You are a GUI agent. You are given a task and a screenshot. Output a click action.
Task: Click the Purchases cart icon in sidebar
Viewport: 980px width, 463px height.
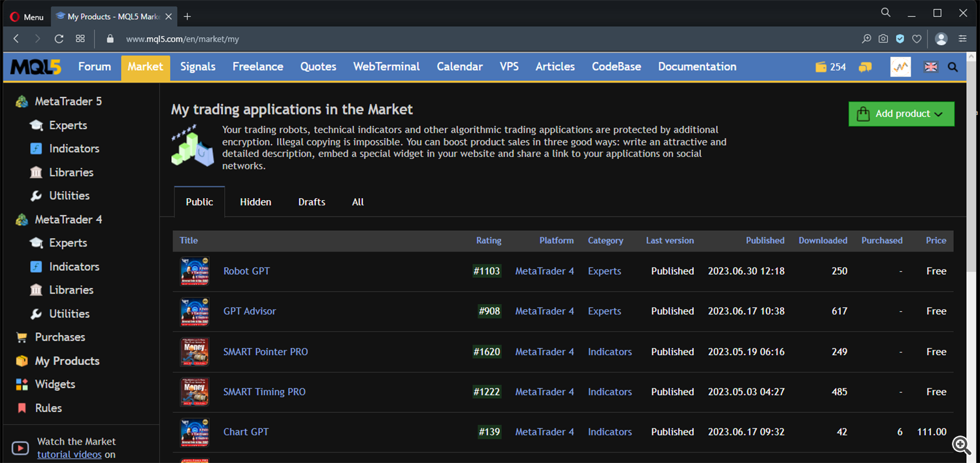(22, 337)
